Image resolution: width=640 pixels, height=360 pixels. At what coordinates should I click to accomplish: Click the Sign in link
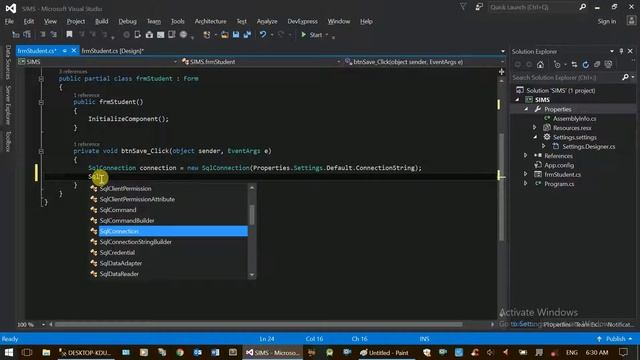point(607,21)
